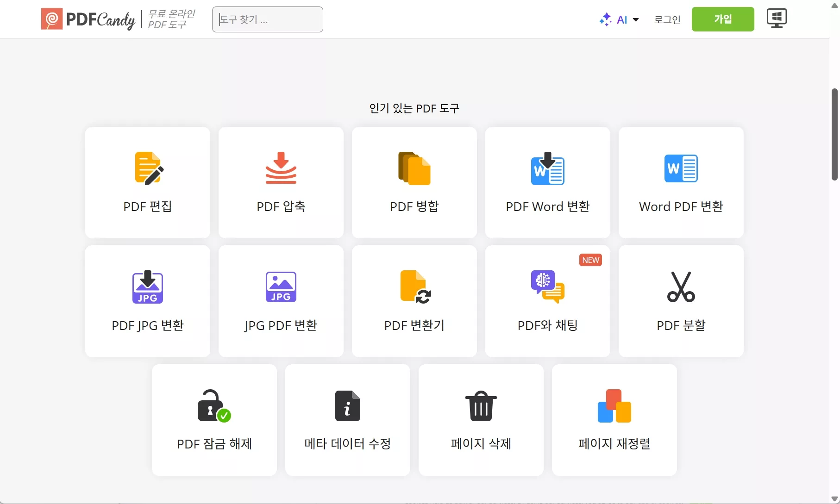
Task: Focus the 도구 찾기 search field
Action: [268, 19]
